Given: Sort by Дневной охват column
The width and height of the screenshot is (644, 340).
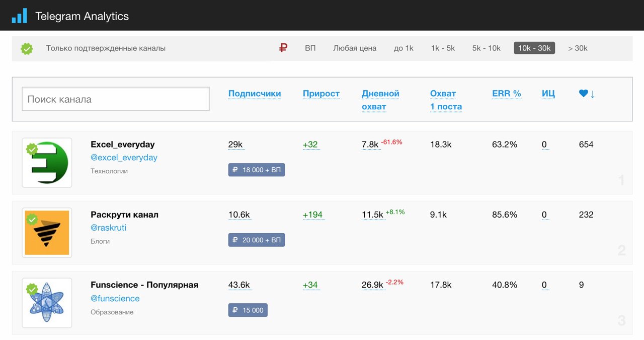Looking at the screenshot, I should (380, 100).
